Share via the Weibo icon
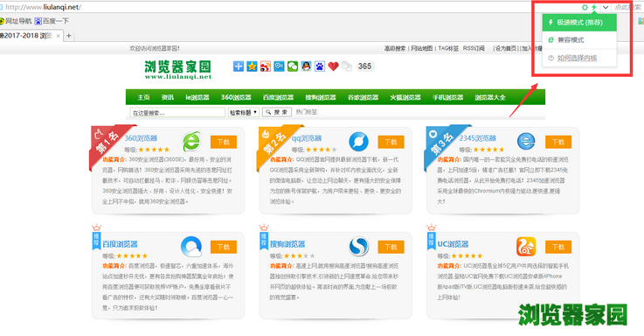 (266, 66)
